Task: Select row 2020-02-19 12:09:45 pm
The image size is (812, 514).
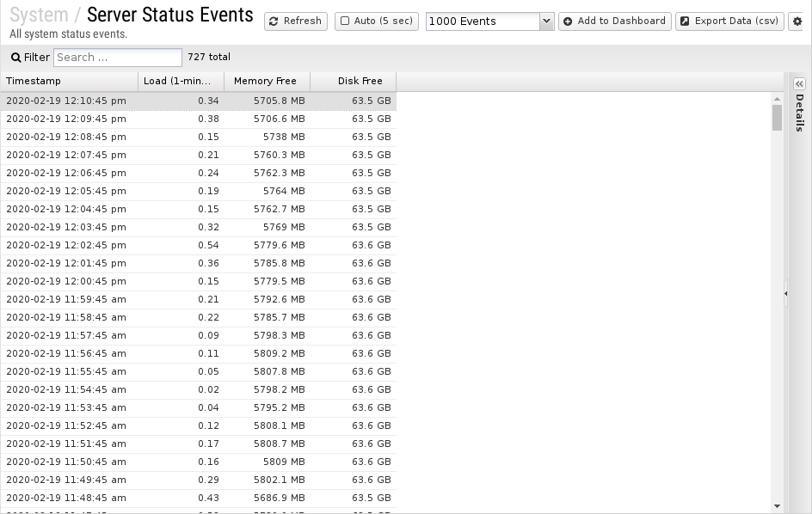Action: coord(199,119)
